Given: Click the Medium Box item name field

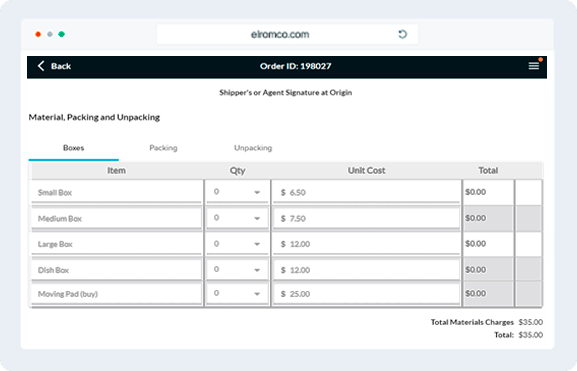Looking at the screenshot, I should (116, 218).
